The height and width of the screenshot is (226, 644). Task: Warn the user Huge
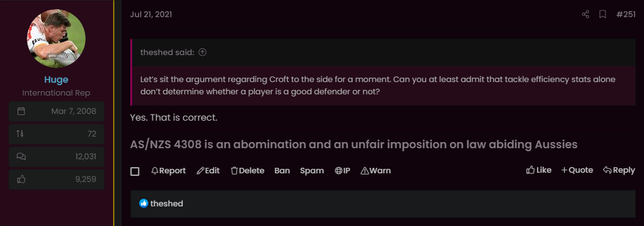pos(376,170)
